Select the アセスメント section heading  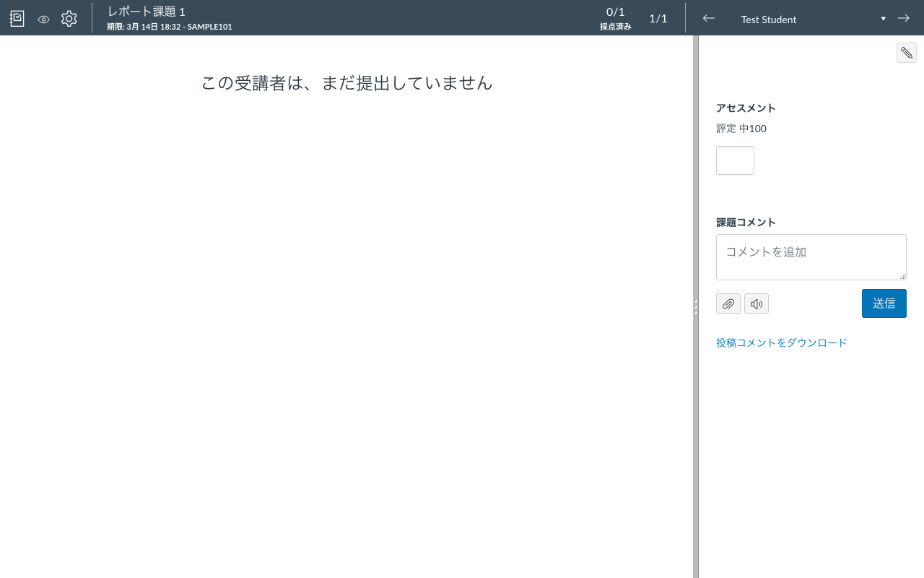tap(745, 108)
